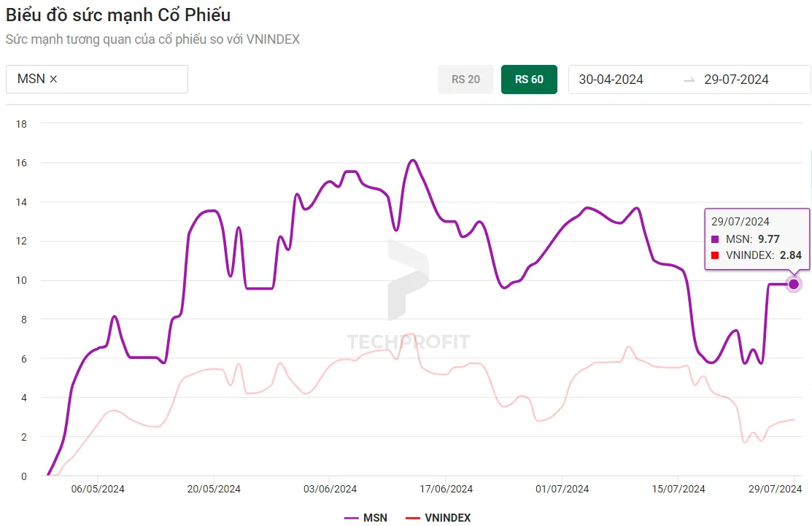Open the end date 29-07-2024 picker
The width and height of the screenshot is (812, 526).
click(736, 80)
